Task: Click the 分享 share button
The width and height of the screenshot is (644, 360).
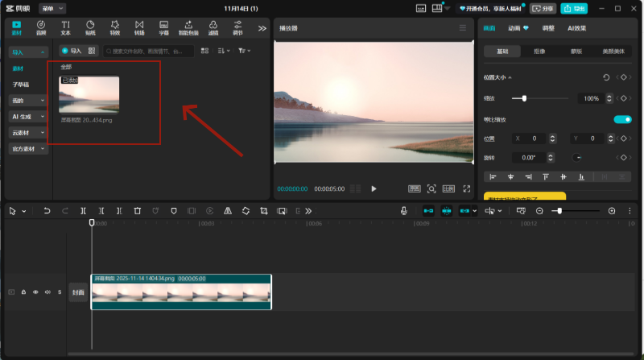Action: [543, 8]
